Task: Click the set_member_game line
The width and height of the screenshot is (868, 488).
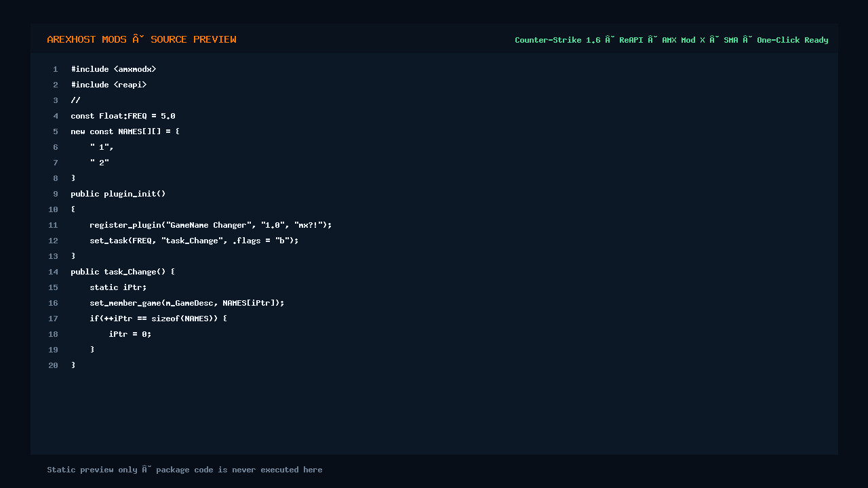Action: (x=187, y=303)
